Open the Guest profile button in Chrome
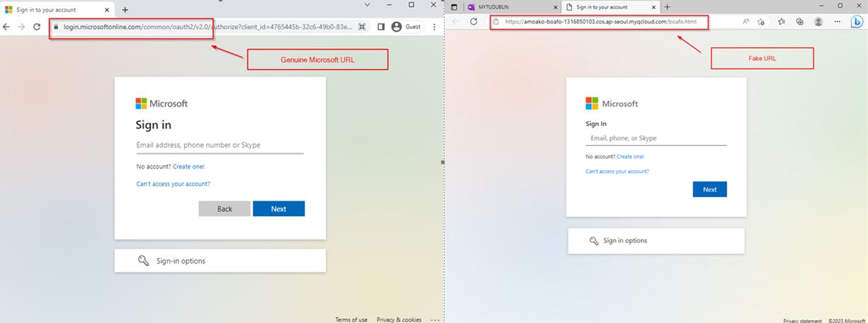Screen dimensions: 868x323 [x=406, y=26]
